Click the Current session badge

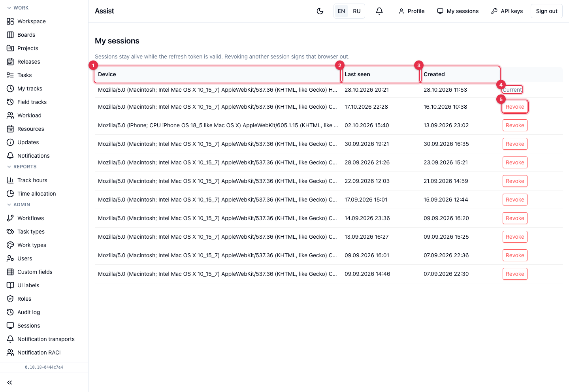click(512, 90)
